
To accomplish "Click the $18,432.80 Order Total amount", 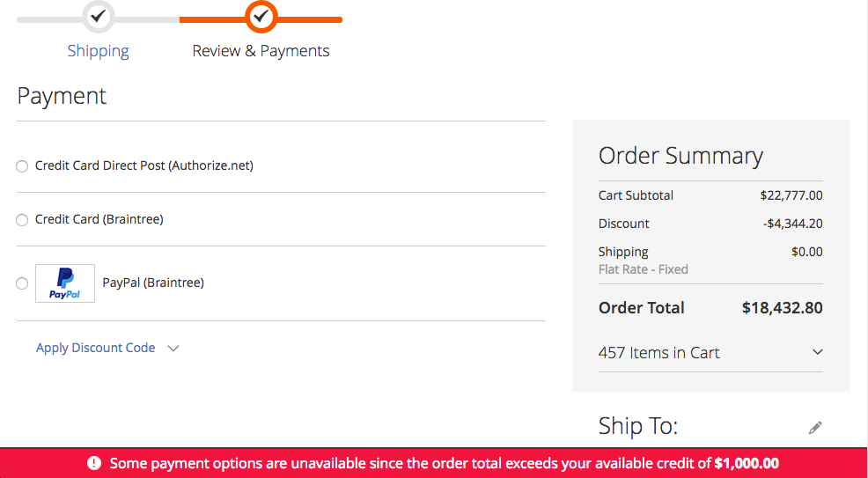I will [x=783, y=307].
